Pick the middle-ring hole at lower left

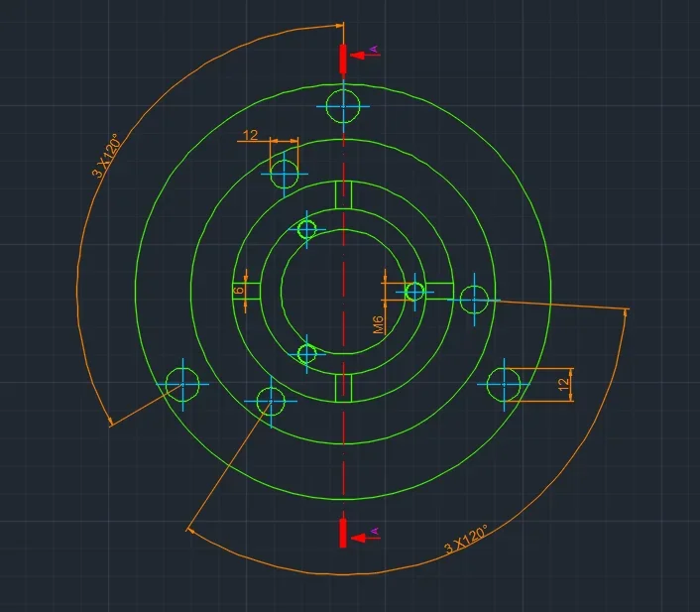(271, 401)
